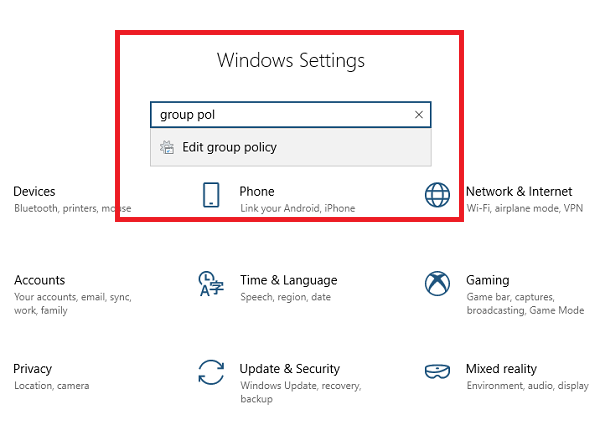Open the Mixed reality headset icon
Screen dimensions: 600x435
click(x=437, y=372)
